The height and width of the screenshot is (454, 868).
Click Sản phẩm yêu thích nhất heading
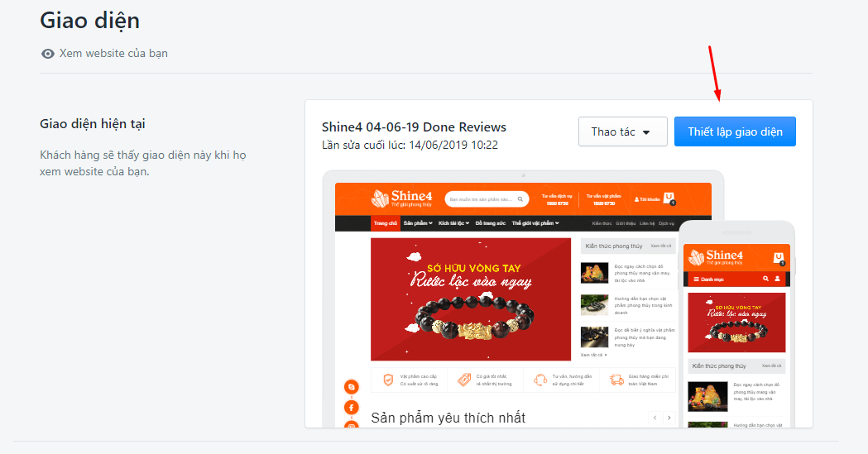tap(448, 418)
